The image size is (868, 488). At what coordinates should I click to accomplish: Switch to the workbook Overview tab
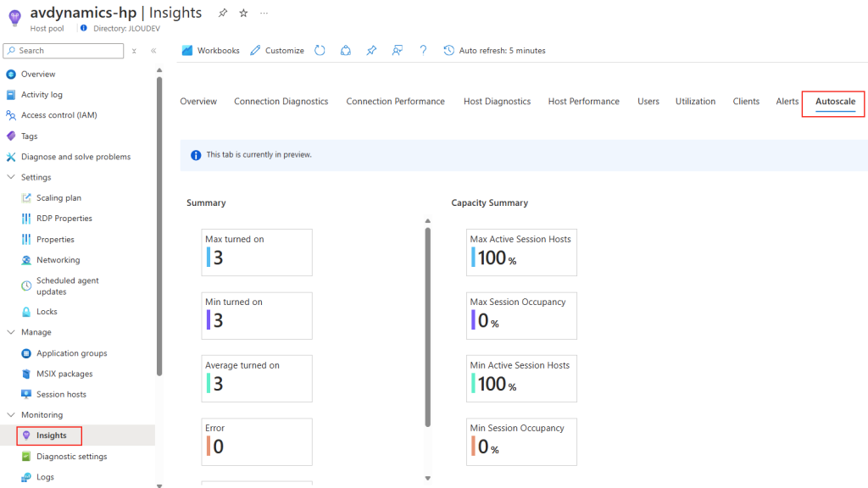pyautogui.click(x=198, y=102)
